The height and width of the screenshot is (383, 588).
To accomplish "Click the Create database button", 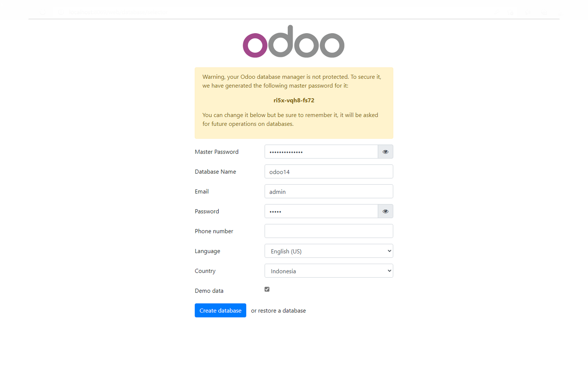I will click(220, 310).
